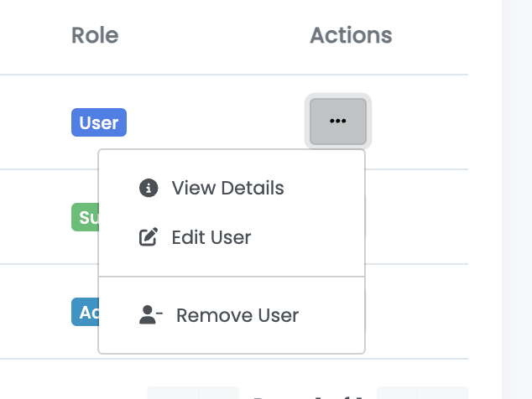The height and width of the screenshot is (399, 532).
Task: Click the gray panel right of the table
Action: tap(516, 201)
